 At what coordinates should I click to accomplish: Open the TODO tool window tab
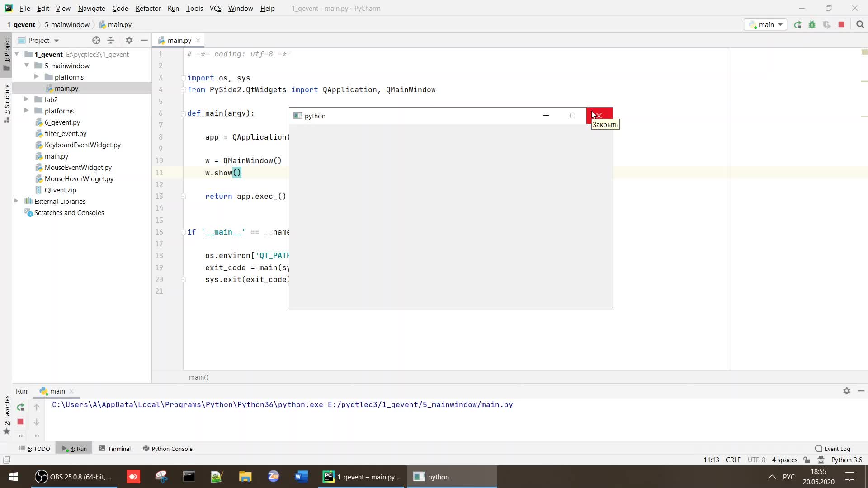click(34, 449)
